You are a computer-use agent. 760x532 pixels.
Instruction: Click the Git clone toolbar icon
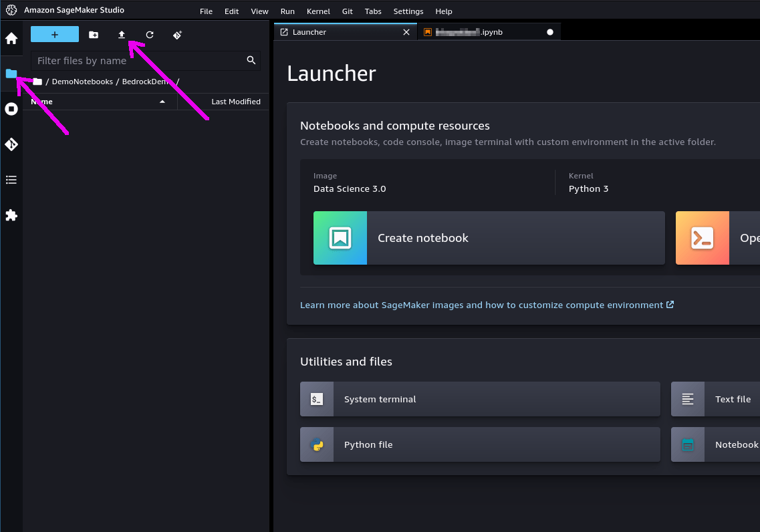177,34
